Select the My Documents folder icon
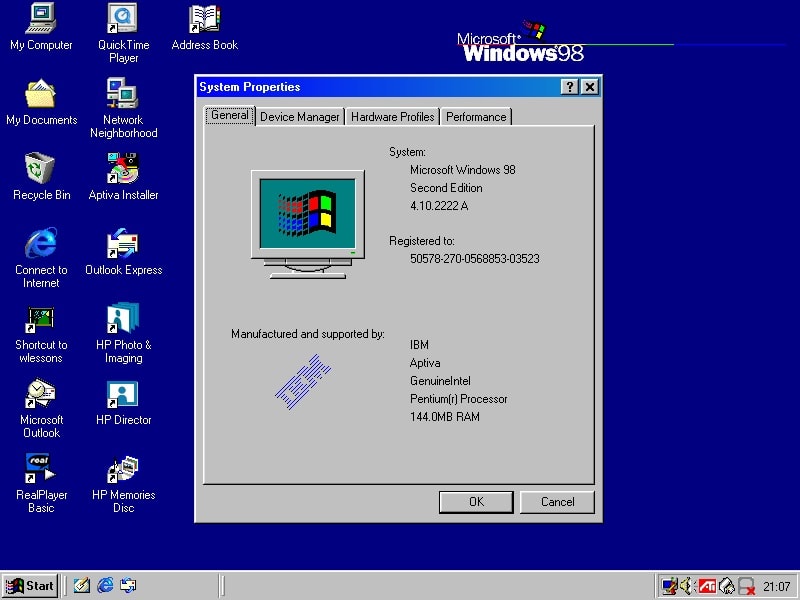800x600 pixels. tap(41, 102)
